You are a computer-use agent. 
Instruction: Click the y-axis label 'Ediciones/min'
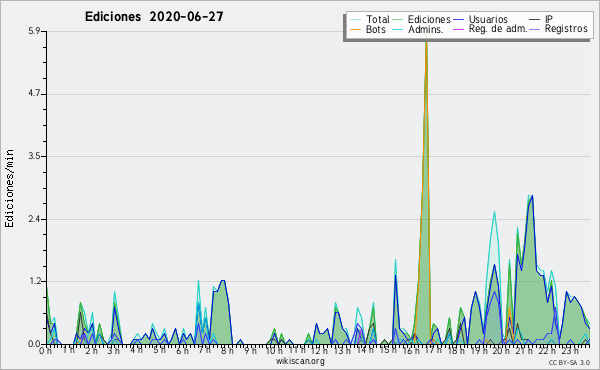click(x=9, y=188)
